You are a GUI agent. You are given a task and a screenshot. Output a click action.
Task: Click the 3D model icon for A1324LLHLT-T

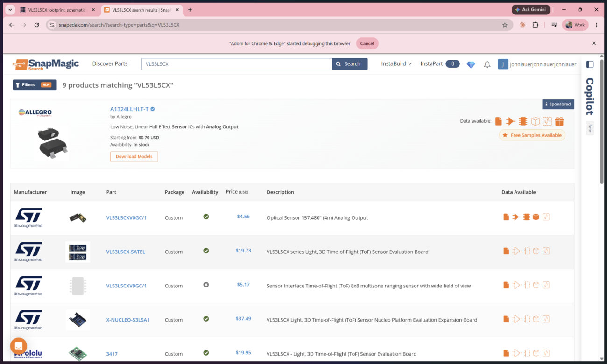[535, 121]
